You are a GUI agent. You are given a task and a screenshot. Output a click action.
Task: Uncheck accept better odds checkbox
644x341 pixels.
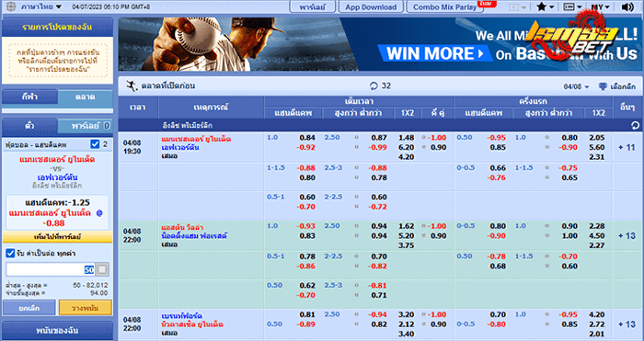(x=10, y=253)
